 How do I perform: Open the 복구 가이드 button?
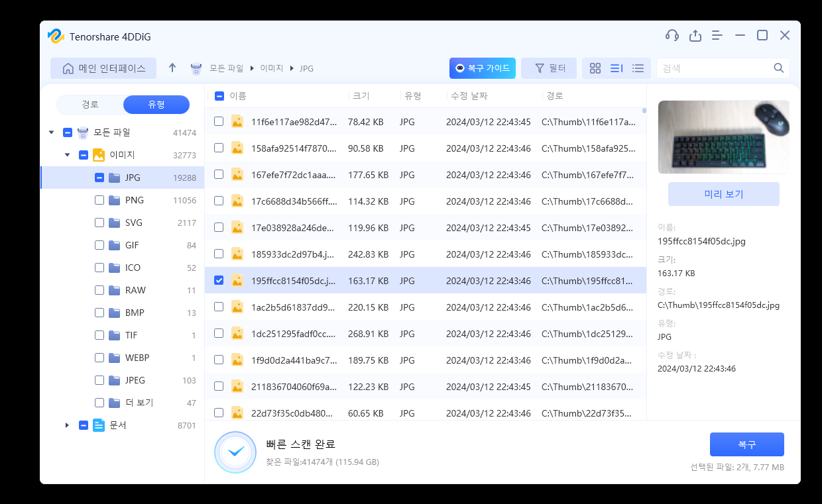[482, 68]
